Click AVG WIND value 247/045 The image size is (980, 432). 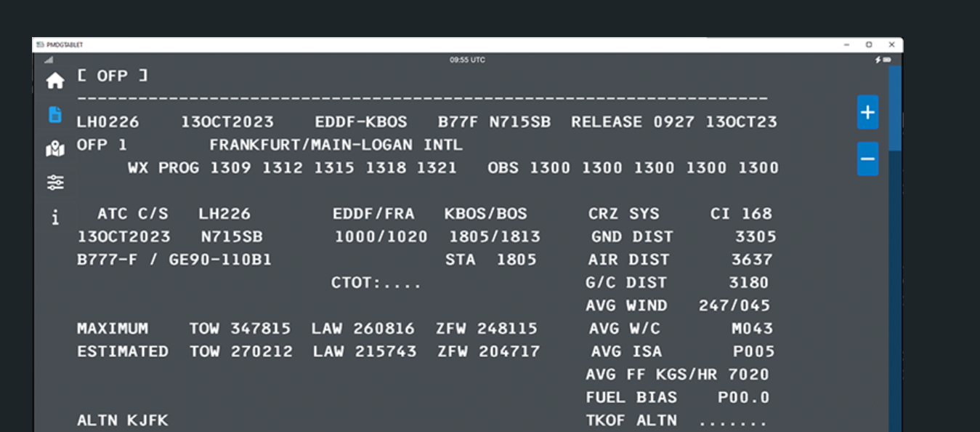(x=734, y=305)
